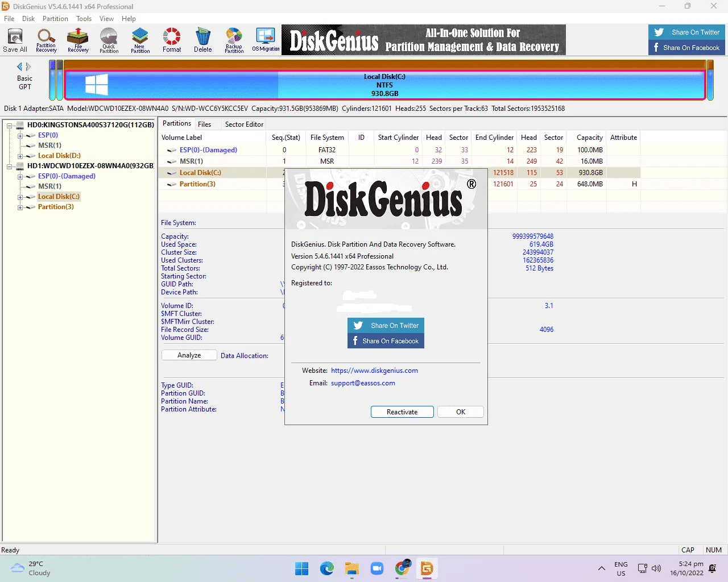The image size is (728, 582).
Task: Open the weather widget showing 29°C
Action: pyautogui.click(x=31, y=568)
